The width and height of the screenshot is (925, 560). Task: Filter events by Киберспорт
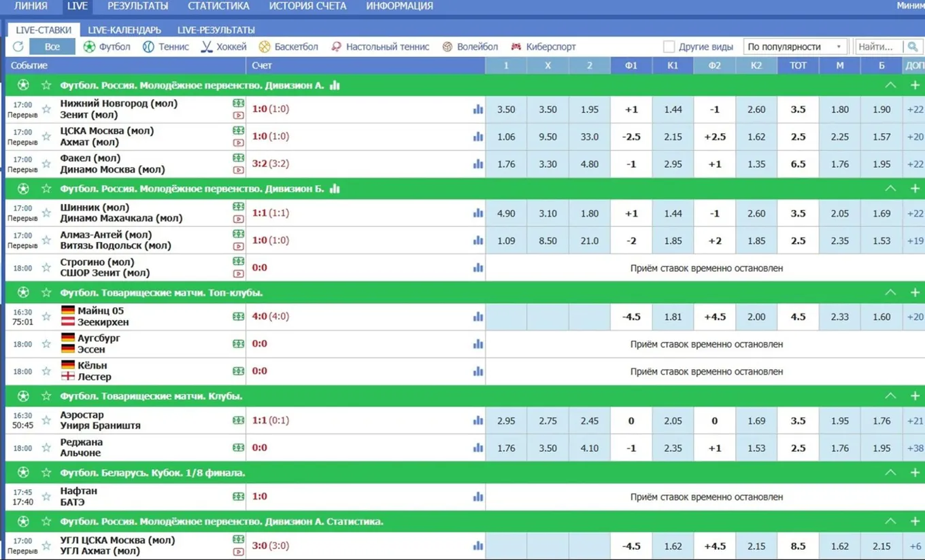pyautogui.click(x=543, y=47)
